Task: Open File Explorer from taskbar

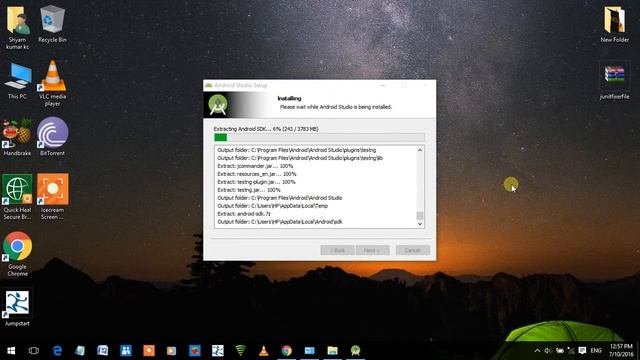Action: coord(333,351)
